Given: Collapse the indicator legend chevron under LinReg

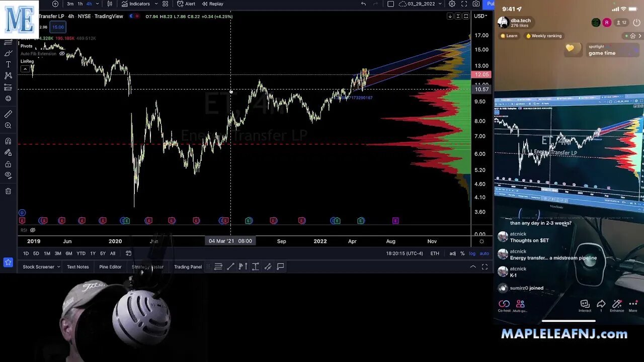Looking at the screenshot, I should pos(25,69).
